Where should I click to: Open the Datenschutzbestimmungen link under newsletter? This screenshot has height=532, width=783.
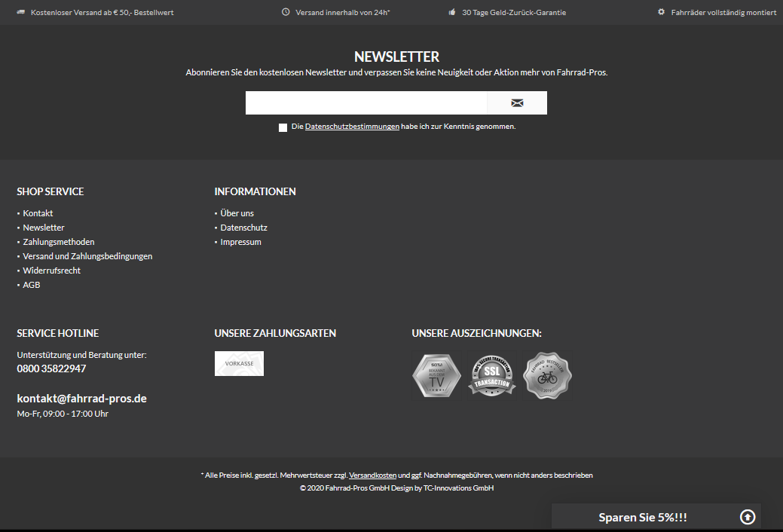(352, 127)
